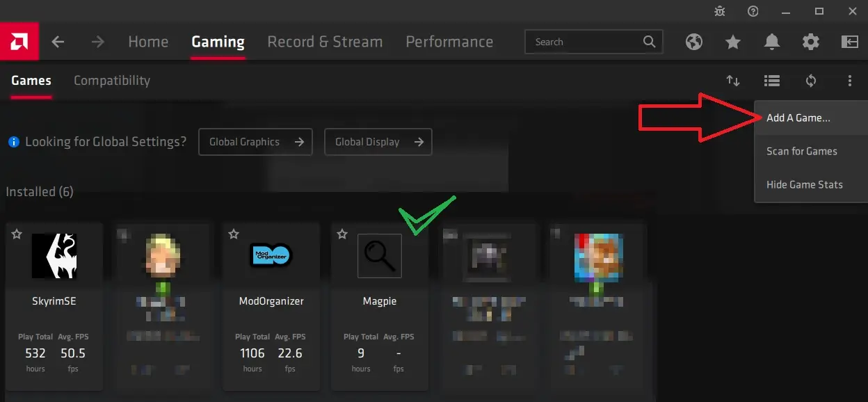Favorite ModOrganizer with its star
The width and height of the screenshot is (868, 402).
pyautogui.click(x=234, y=234)
